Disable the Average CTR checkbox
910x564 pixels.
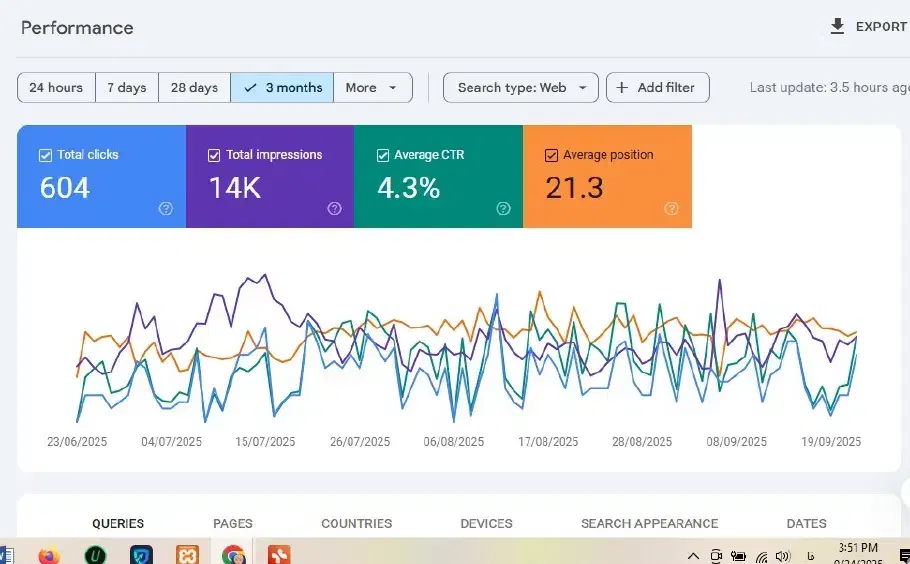pos(382,155)
